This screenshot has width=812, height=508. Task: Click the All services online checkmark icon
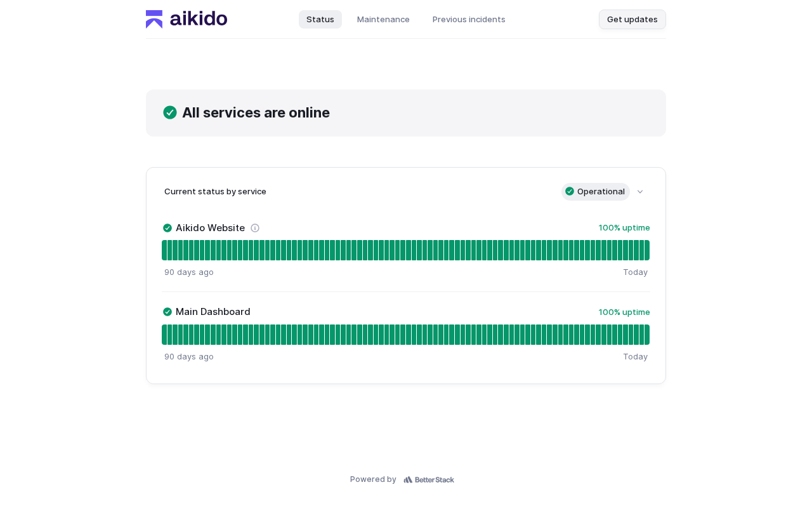170,112
